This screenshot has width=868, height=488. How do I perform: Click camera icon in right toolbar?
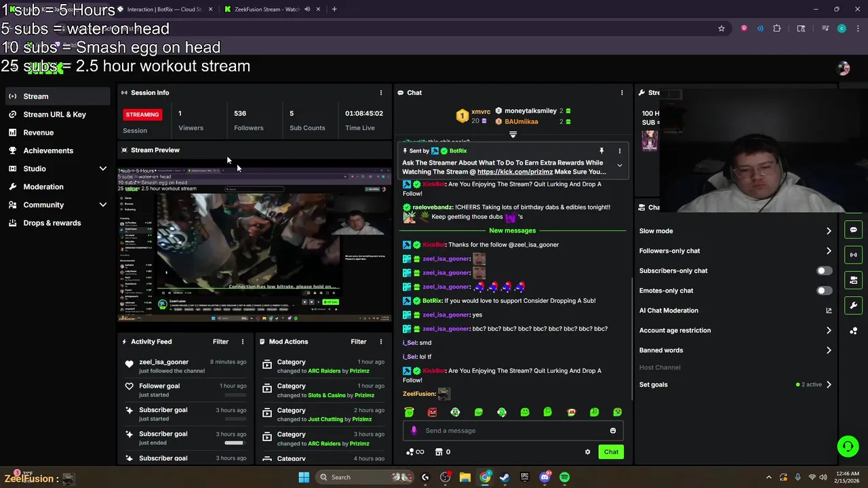point(853,280)
